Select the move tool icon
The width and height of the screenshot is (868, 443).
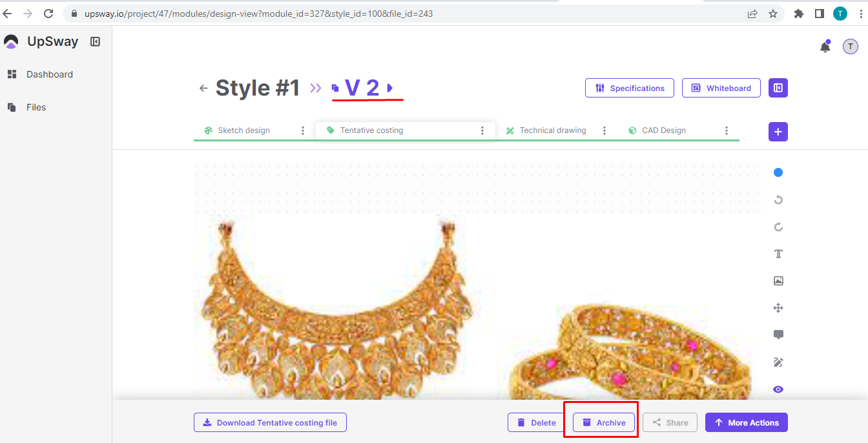(x=778, y=308)
